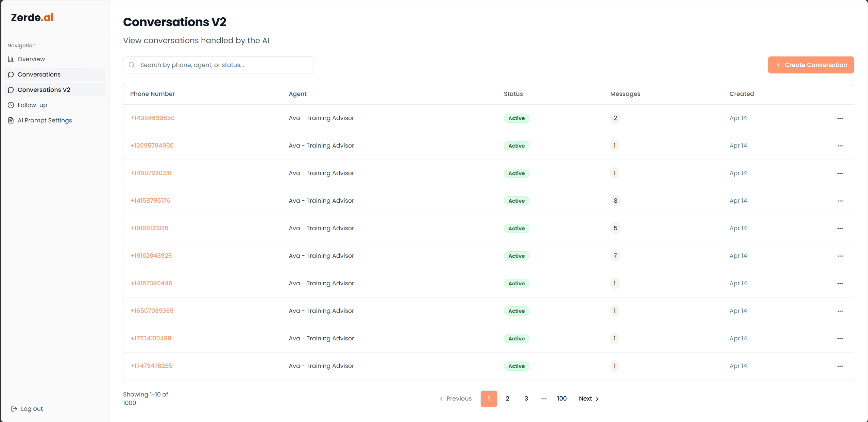Jump to page 100
The width and height of the screenshot is (868, 422).
coord(561,399)
